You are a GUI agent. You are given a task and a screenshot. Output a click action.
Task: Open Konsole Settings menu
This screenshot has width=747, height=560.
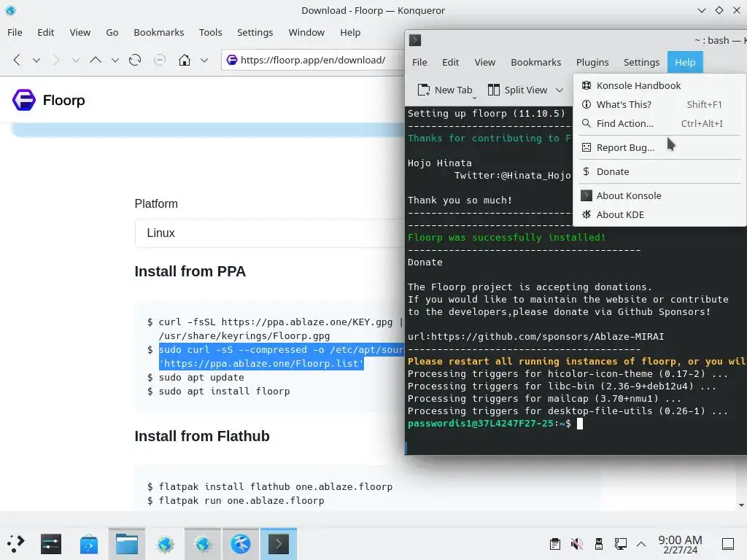641,63
